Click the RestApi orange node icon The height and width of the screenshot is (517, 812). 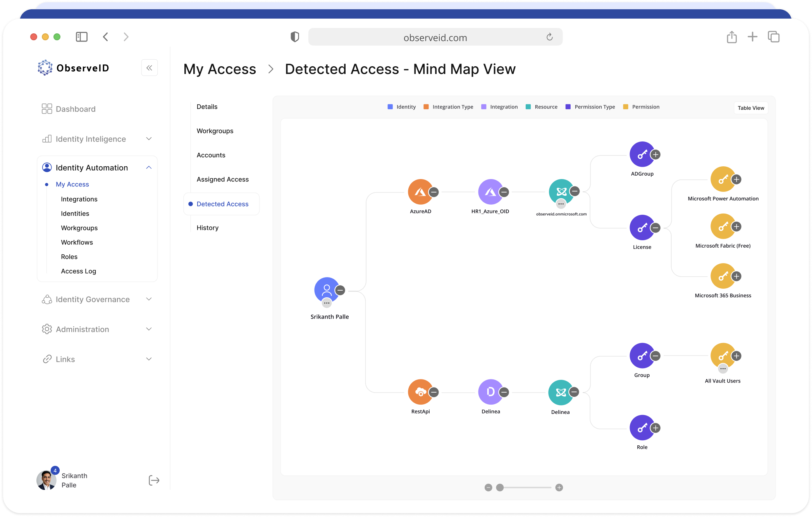[x=420, y=392]
